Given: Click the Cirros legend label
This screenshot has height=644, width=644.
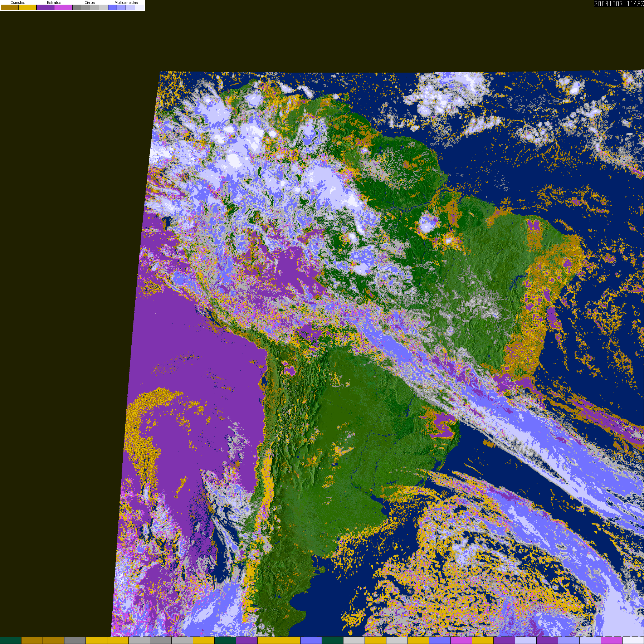Looking at the screenshot, I should point(90,3).
